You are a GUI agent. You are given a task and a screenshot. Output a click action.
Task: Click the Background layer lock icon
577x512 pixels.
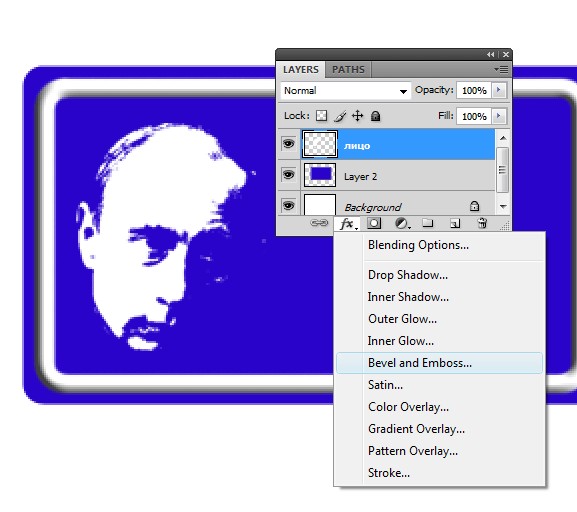[474, 206]
